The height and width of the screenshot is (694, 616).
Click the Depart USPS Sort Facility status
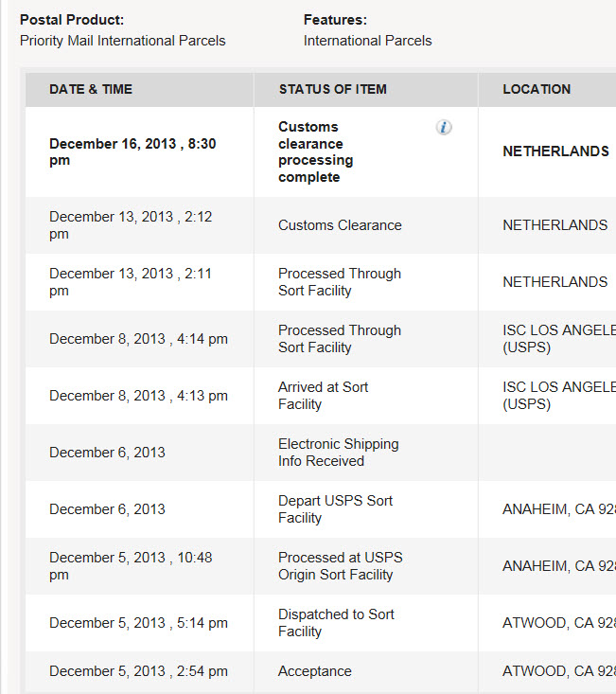335,509
